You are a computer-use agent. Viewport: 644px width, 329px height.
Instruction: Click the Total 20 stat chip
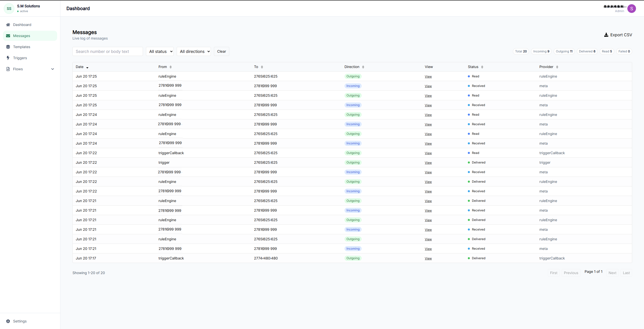(x=521, y=51)
